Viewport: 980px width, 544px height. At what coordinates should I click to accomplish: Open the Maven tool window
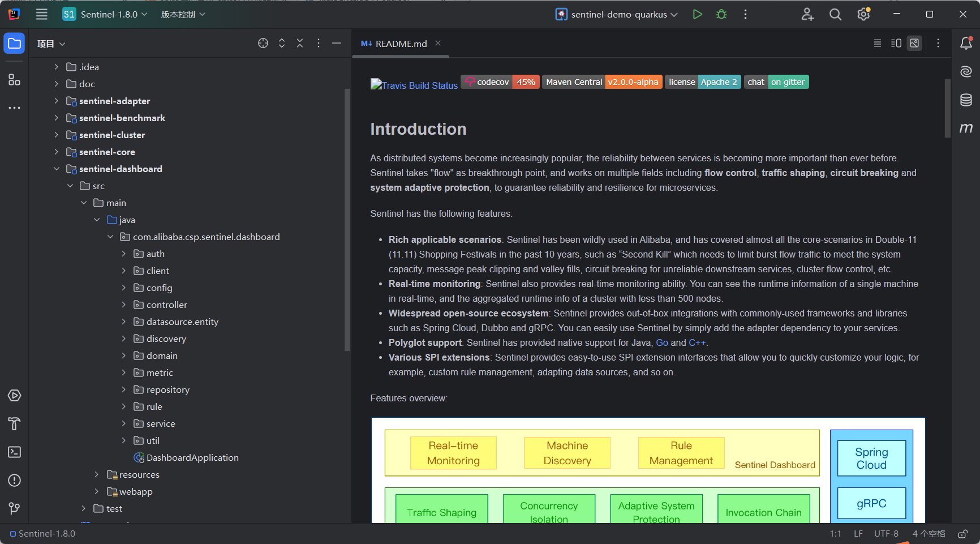tap(966, 128)
